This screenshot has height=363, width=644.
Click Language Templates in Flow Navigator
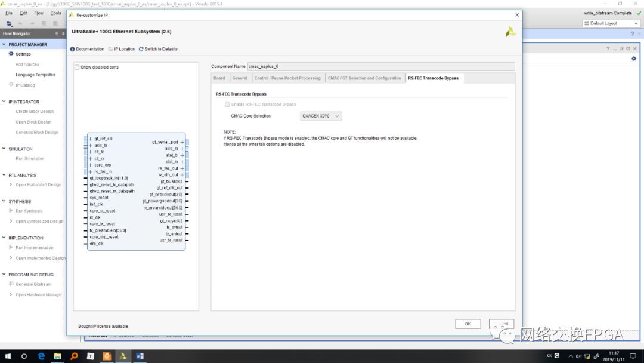(x=35, y=75)
